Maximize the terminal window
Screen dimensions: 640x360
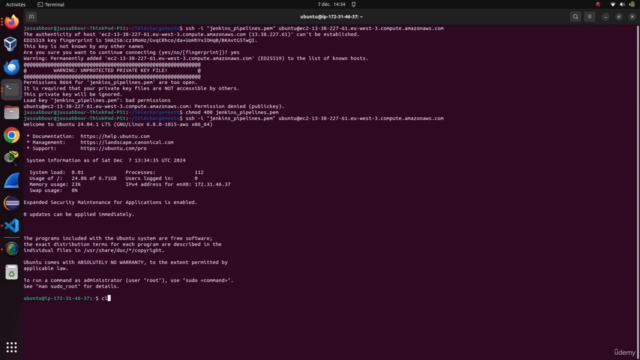coord(619,17)
